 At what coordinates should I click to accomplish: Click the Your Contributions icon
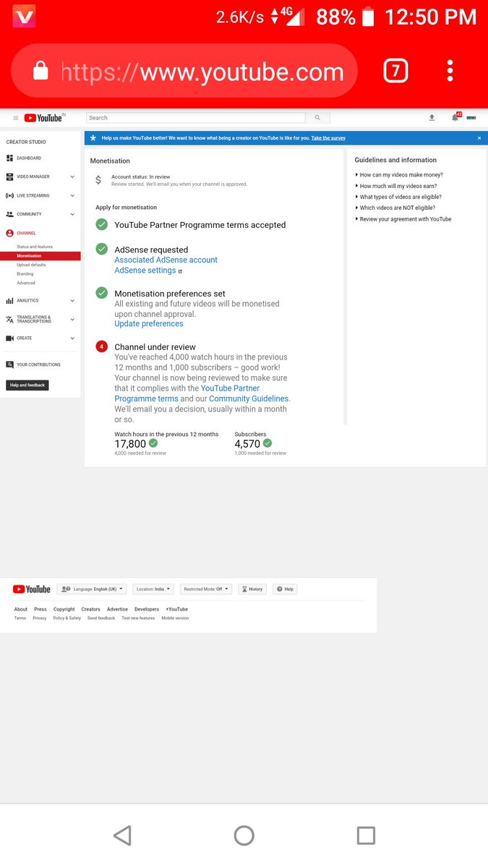[x=10, y=365]
